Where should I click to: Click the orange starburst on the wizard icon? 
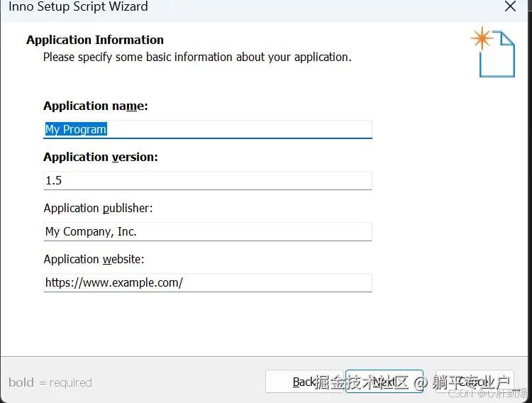pyautogui.click(x=482, y=38)
